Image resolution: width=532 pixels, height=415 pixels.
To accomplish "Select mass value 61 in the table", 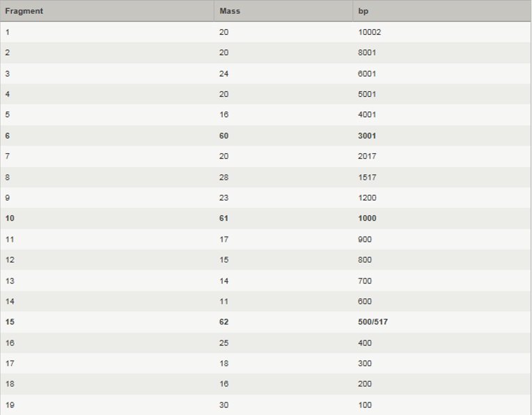I will click(224, 219).
